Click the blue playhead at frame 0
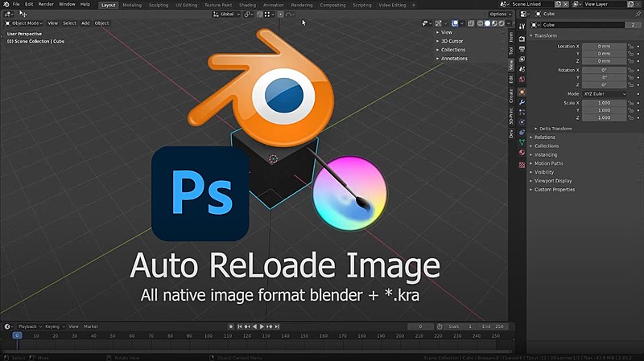This screenshot has width=644, height=361. [x=17, y=335]
